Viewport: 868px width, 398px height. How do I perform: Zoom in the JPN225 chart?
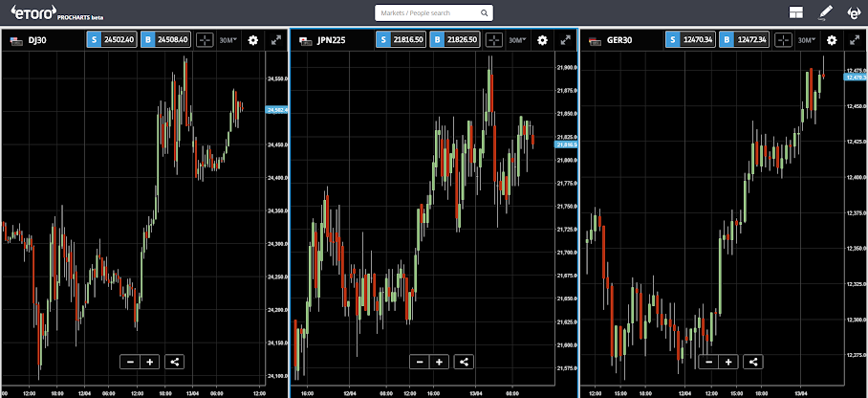tap(440, 362)
